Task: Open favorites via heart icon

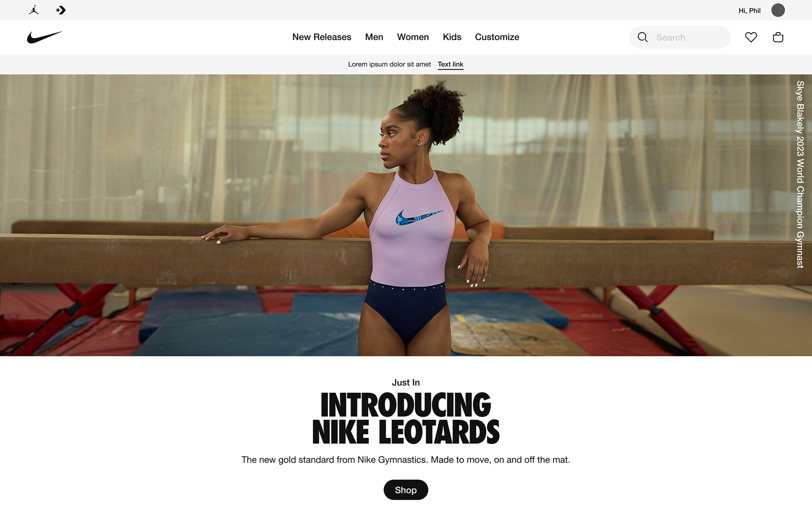Action: [751, 37]
